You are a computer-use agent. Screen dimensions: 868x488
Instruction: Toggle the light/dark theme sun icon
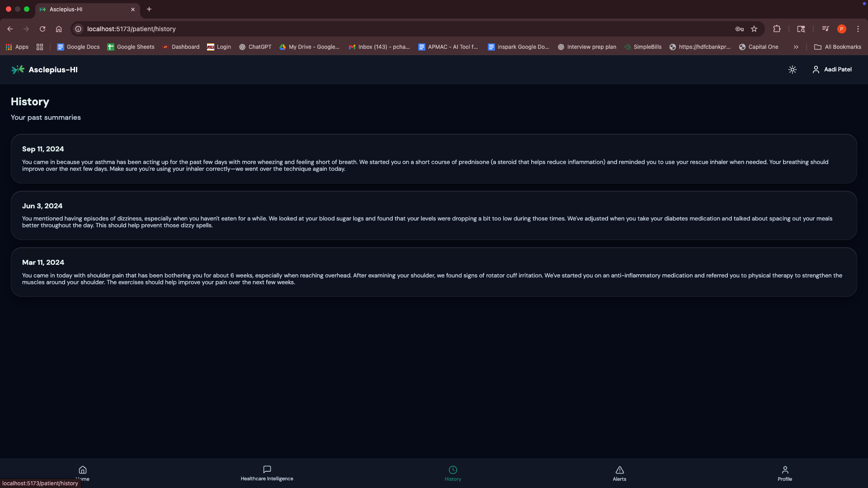click(x=792, y=70)
